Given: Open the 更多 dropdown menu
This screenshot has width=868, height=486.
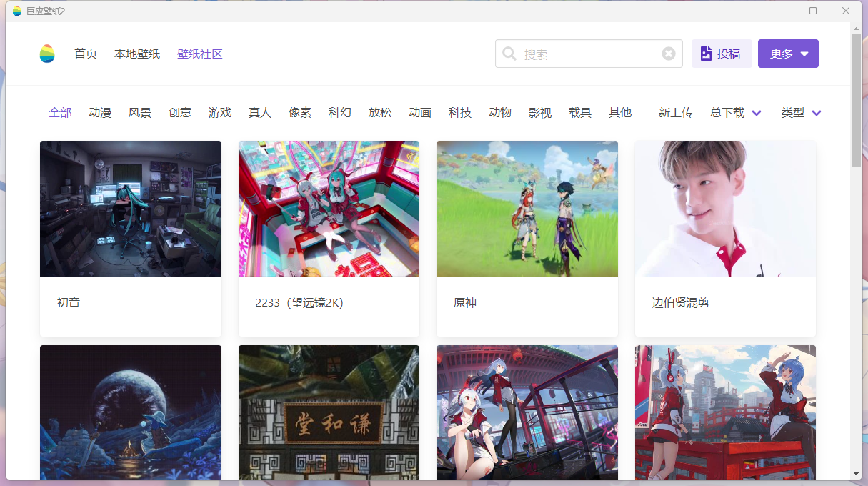Looking at the screenshot, I should [x=788, y=54].
